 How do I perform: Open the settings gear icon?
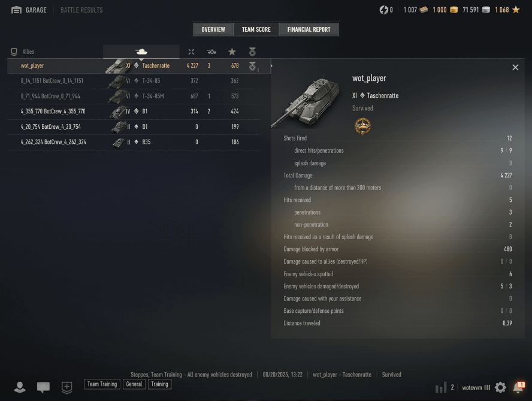pyautogui.click(x=500, y=387)
